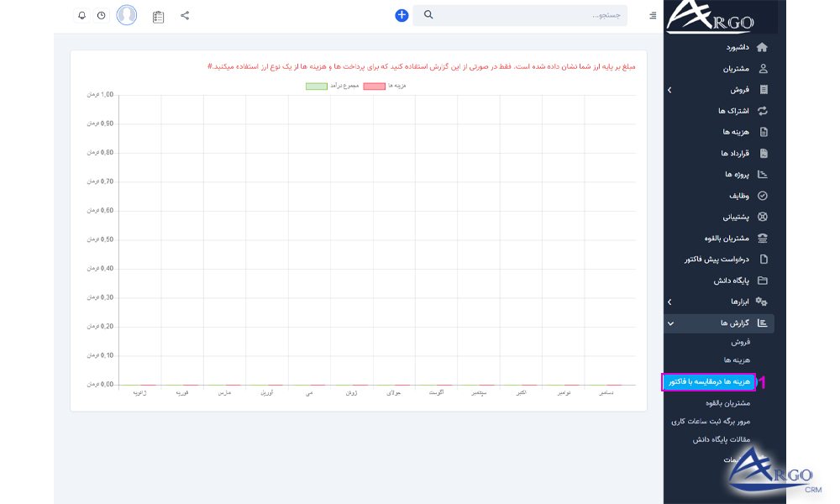Viewport: 840px width, 504px height.
Task: Click the user profile avatar
Action: (127, 15)
